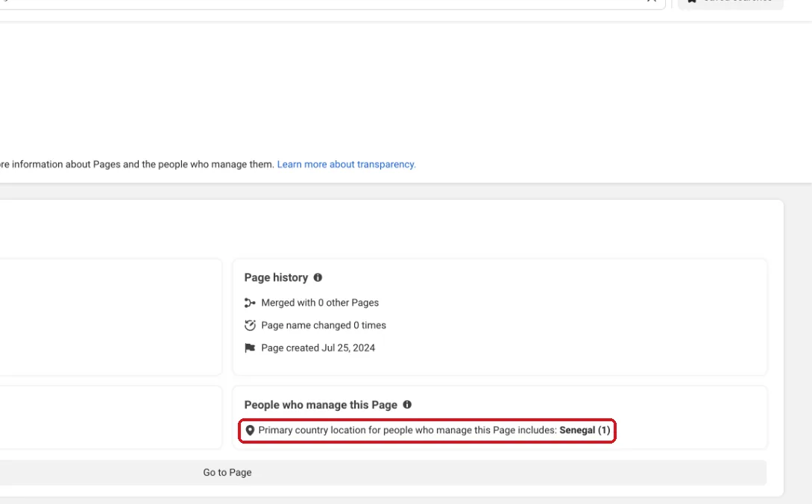The height and width of the screenshot is (504, 812).
Task: Click the merge icon beside Merged with 0 other Pages
Action: (250, 303)
